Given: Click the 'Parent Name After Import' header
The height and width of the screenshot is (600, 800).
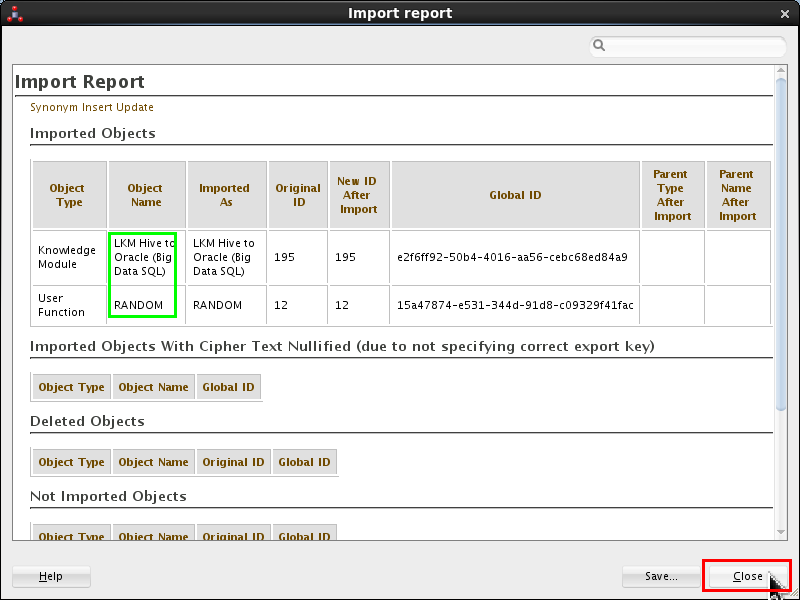Looking at the screenshot, I should click(x=738, y=195).
